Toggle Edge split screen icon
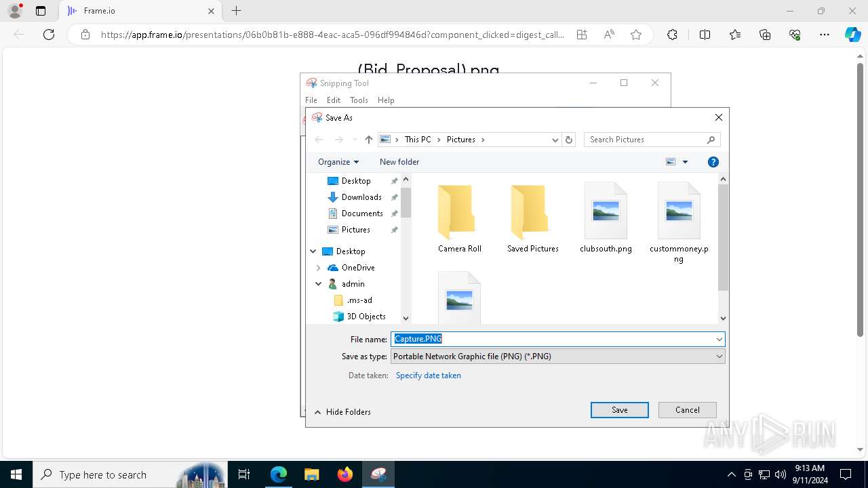This screenshot has height=488, width=868. [x=705, y=35]
